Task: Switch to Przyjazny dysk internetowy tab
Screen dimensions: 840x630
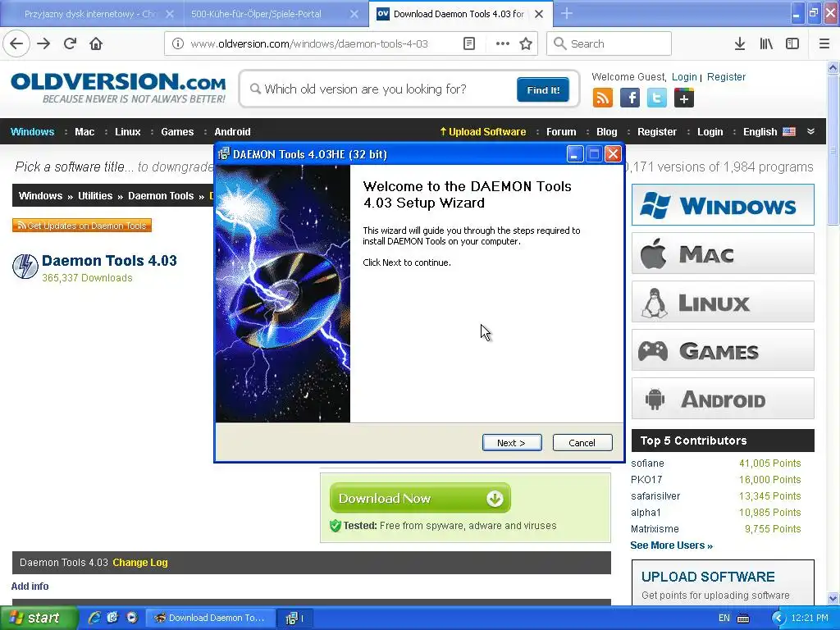Action: click(91, 15)
